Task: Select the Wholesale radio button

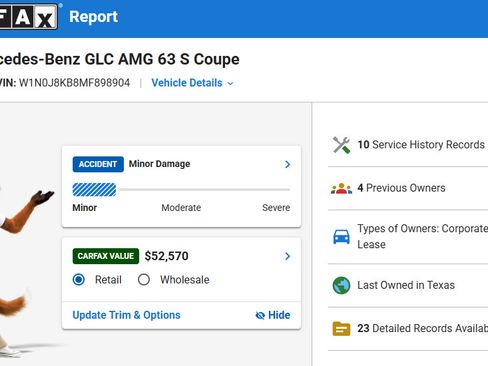Action: [x=144, y=280]
